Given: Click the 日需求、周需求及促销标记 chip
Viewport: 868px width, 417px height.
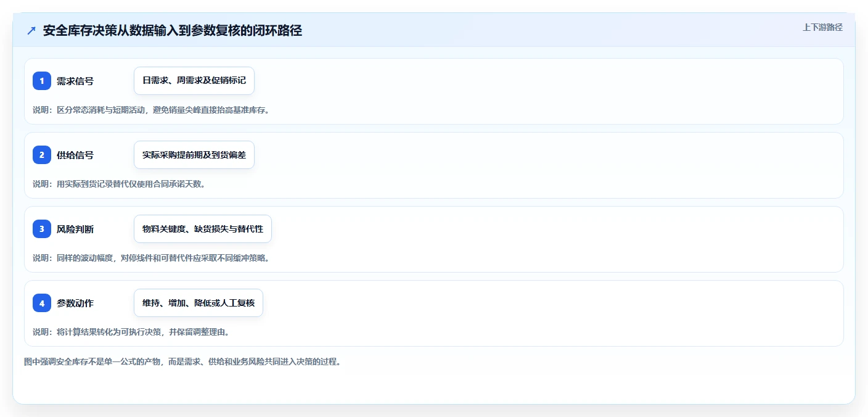Looking at the screenshot, I should tap(194, 81).
